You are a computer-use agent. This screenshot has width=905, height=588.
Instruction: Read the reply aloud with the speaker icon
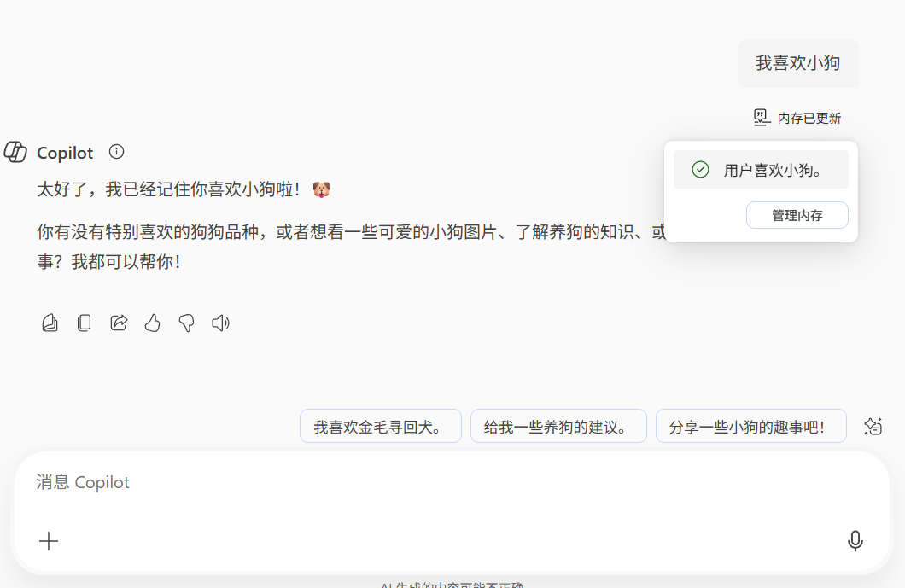tap(220, 323)
